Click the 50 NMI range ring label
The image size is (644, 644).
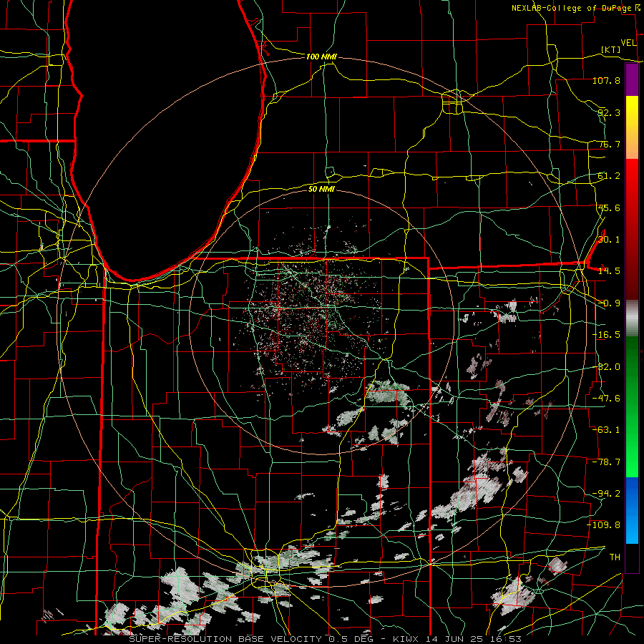[321, 189]
